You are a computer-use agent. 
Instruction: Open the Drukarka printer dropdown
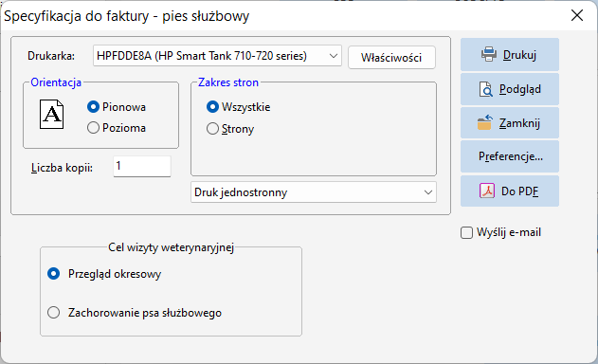(x=217, y=56)
